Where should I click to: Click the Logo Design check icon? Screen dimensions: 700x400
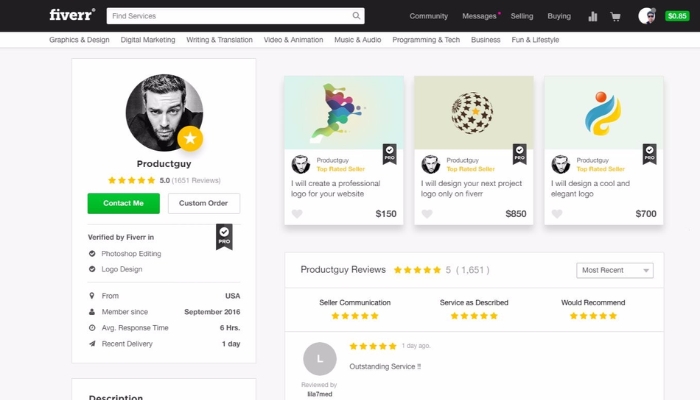tap(92, 269)
